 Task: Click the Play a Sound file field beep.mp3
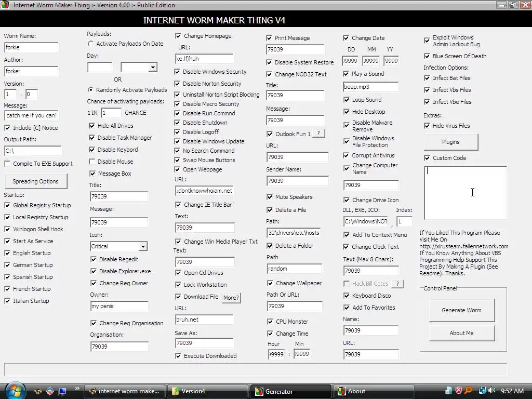click(370, 87)
